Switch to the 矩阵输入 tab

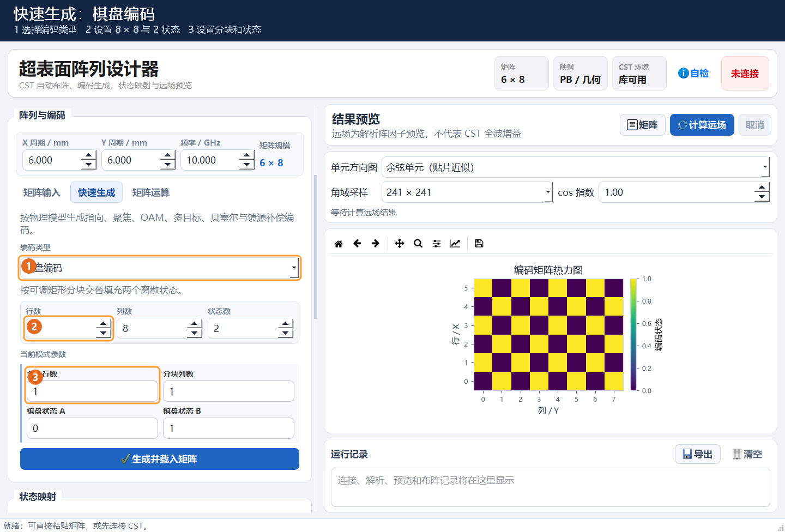42,192
